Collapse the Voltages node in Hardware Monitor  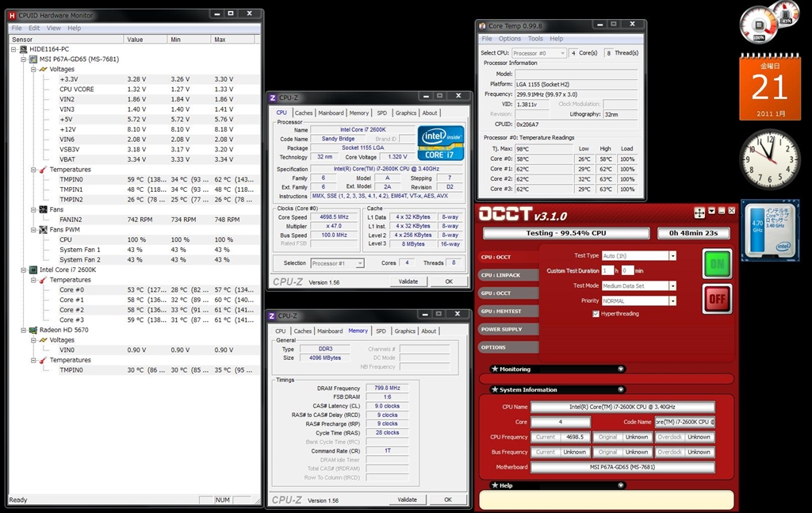34,69
